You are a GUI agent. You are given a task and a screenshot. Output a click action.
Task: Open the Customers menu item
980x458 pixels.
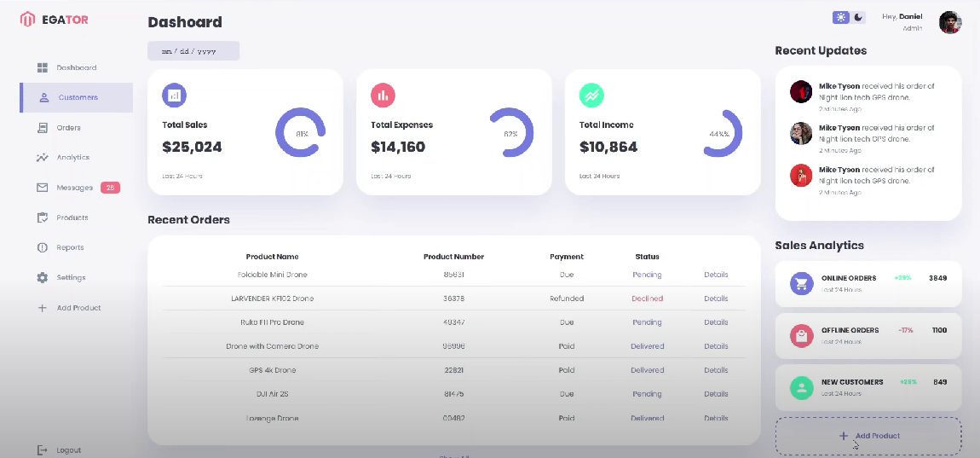[x=76, y=97]
